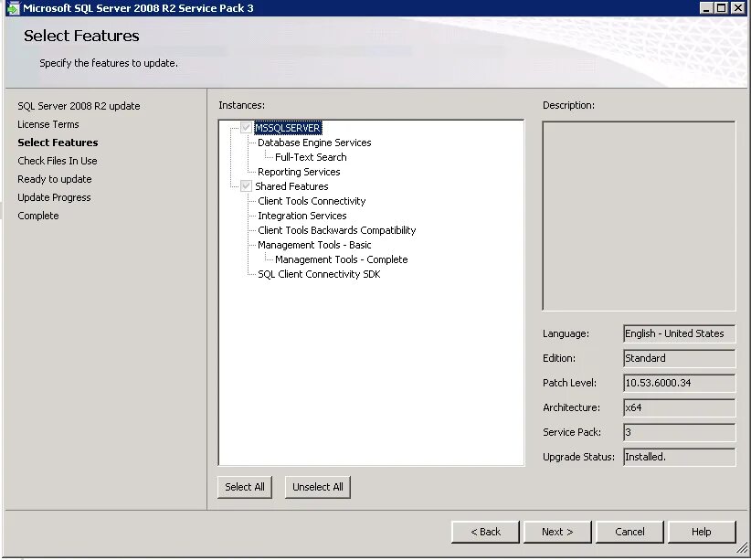This screenshot has height=560, width=751.
Task: Click the Select Features page heading
Action: pyautogui.click(x=81, y=36)
